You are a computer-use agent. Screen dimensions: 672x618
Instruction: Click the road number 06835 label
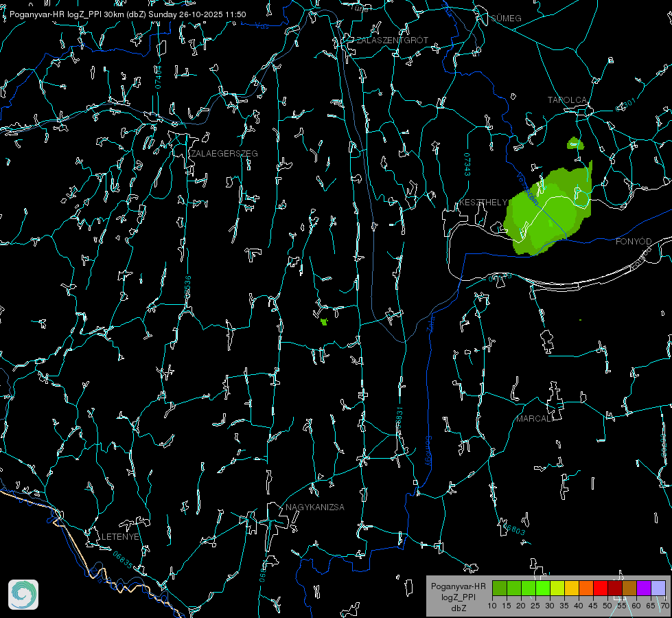pos(123,560)
